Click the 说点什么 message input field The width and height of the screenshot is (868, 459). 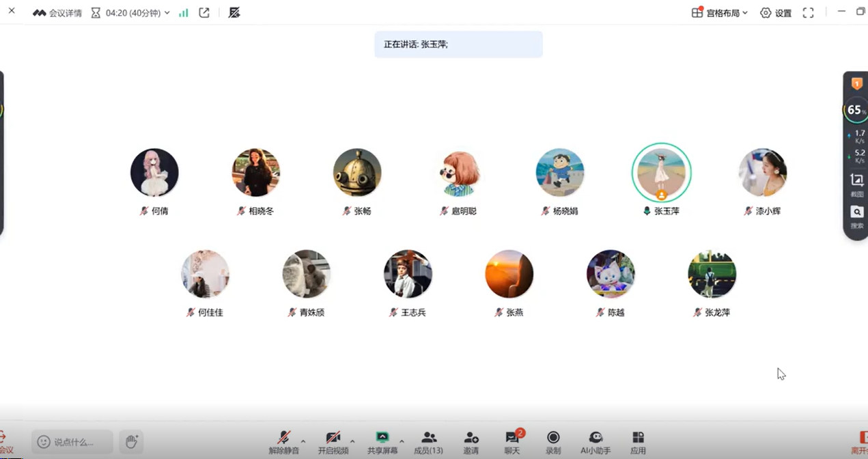click(72, 442)
